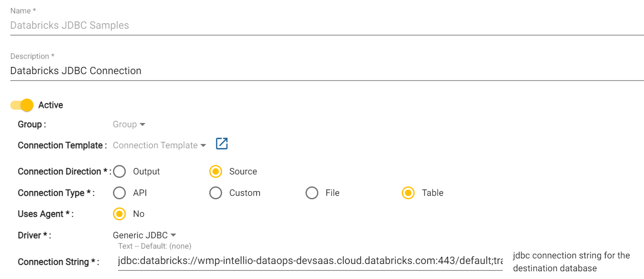Open the Connection Template in new window icon
The image size is (644, 279).
222,144
